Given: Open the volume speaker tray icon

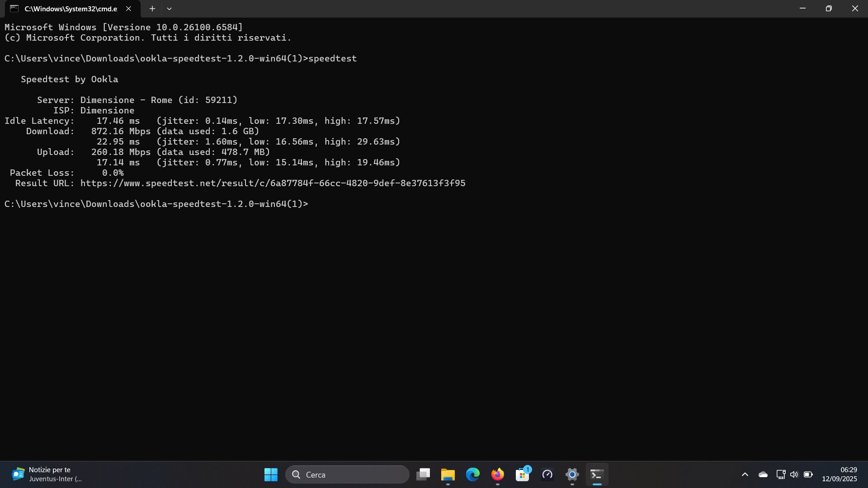Looking at the screenshot, I should tap(794, 474).
